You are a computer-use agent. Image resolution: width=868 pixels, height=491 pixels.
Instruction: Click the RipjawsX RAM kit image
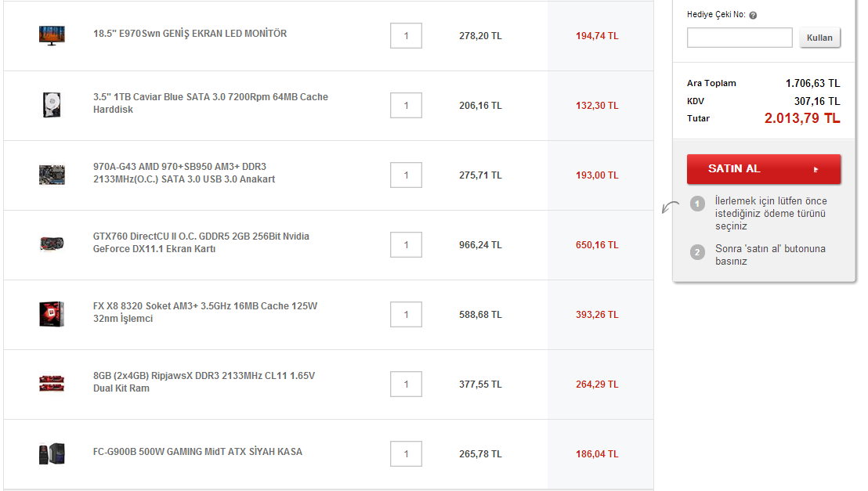click(52, 384)
